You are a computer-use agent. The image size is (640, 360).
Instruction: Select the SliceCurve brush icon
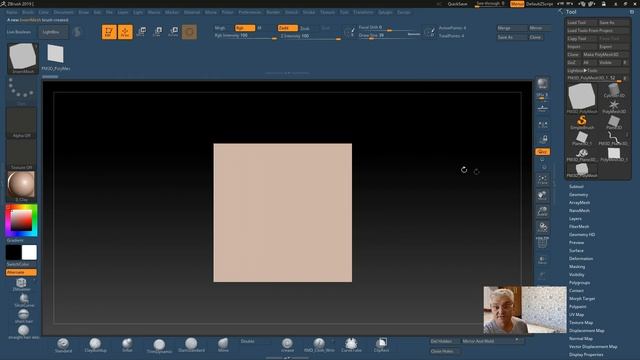click(24, 300)
